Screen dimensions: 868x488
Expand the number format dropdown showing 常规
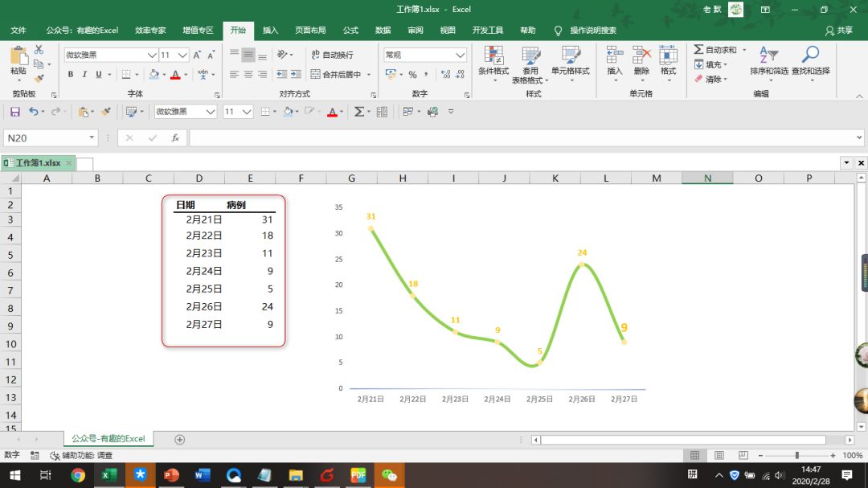(460, 55)
